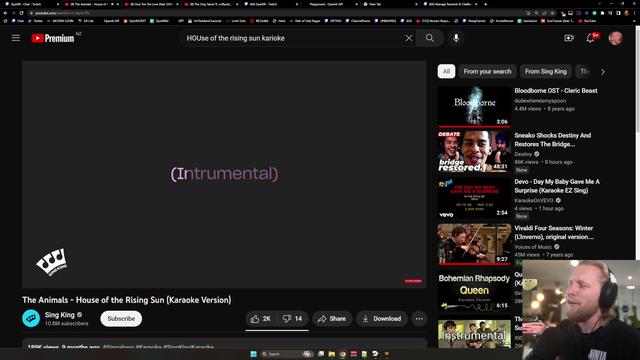This screenshot has width=640, height=360.
Task: Open the Destiny channel name link
Action: click(x=523, y=154)
